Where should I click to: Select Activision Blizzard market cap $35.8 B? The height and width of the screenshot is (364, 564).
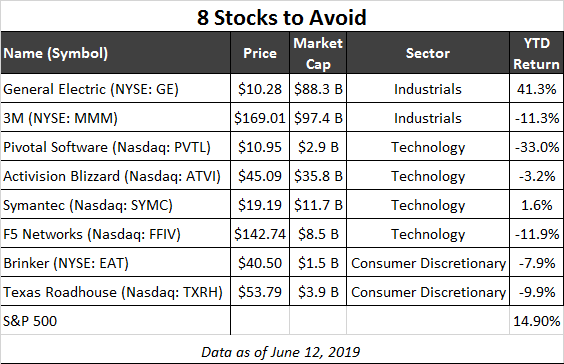point(318,176)
